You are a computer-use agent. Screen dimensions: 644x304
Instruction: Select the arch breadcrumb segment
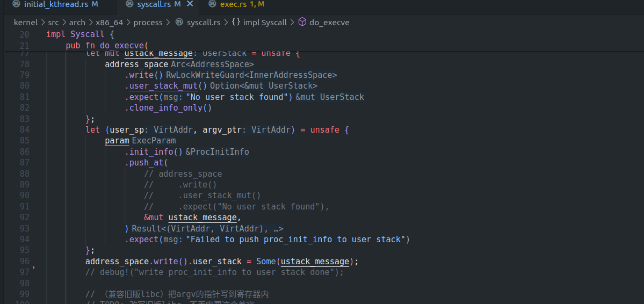(x=77, y=23)
